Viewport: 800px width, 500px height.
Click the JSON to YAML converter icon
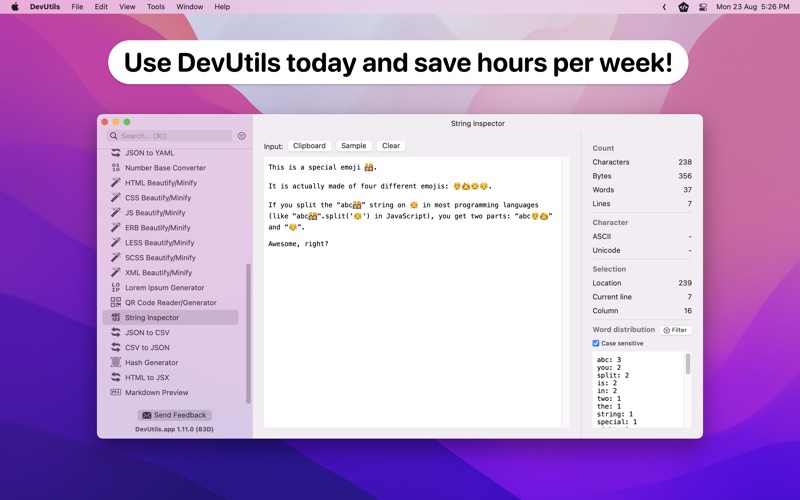pos(116,153)
